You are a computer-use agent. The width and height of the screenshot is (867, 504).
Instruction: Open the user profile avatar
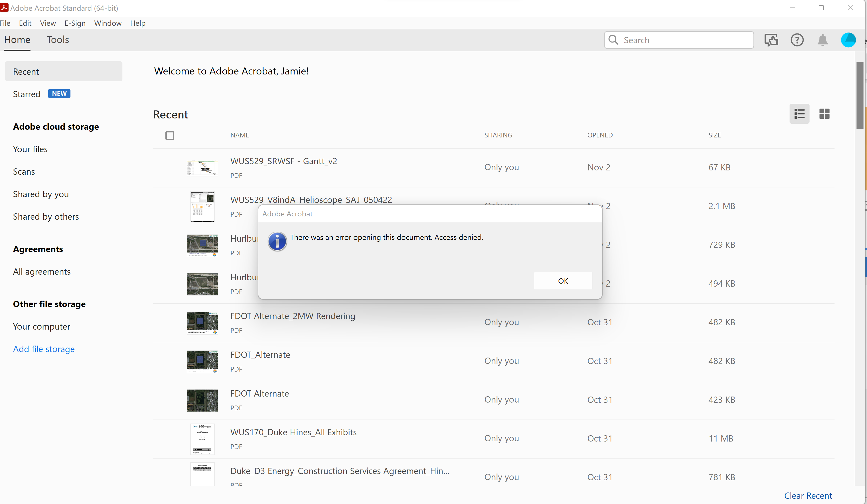click(x=848, y=40)
